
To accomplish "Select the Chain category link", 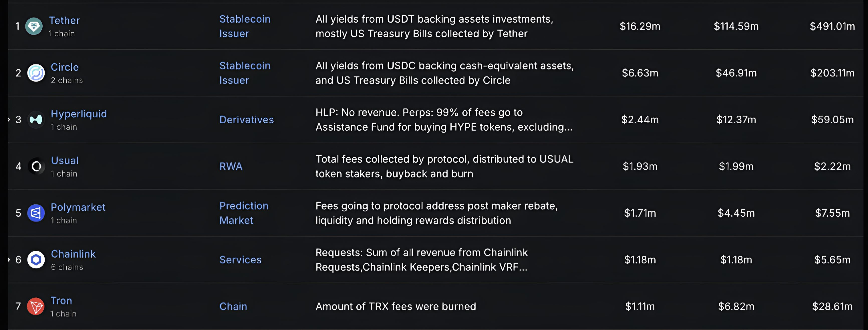I will (233, 306).
